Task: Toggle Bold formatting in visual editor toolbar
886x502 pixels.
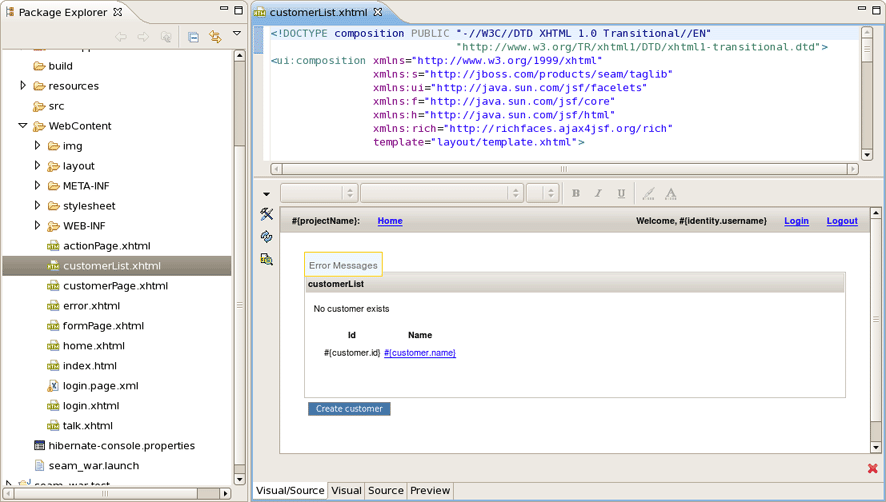Action: pyautogui.click(x=575, y=193)
